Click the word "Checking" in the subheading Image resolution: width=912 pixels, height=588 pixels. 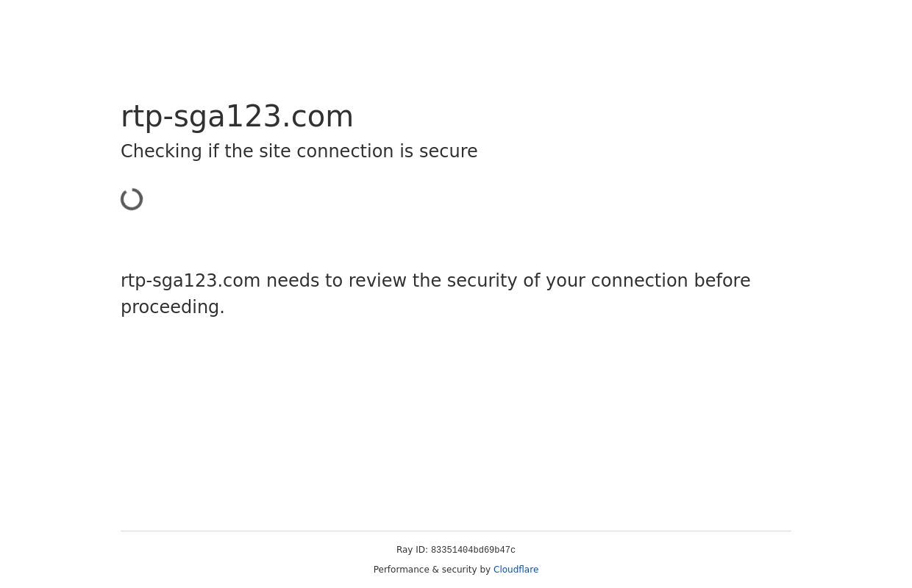pyautogui.click(x=161, y=151)
